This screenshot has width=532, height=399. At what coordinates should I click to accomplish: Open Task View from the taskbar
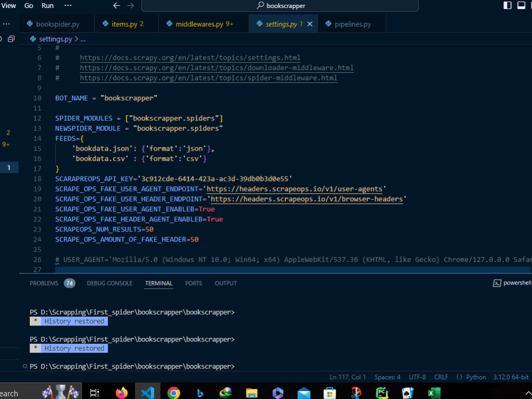tap(94, 393)
